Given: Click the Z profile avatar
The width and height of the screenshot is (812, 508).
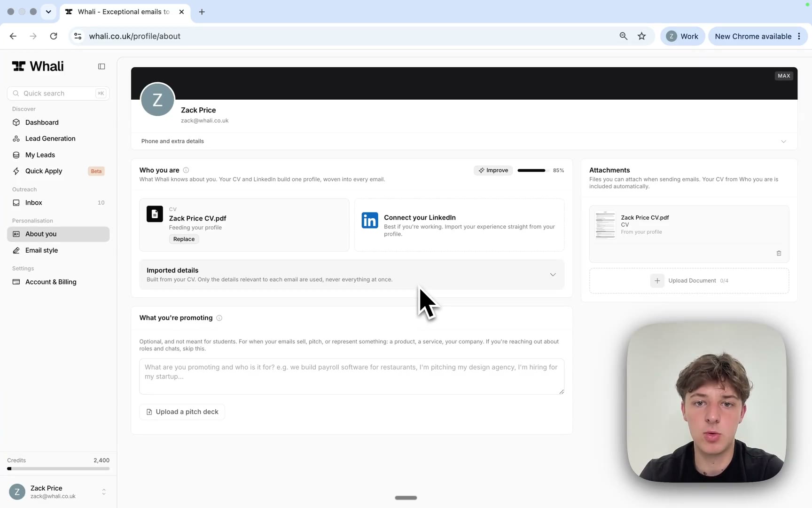Looking at the screenshot, I should coord(157,99).
